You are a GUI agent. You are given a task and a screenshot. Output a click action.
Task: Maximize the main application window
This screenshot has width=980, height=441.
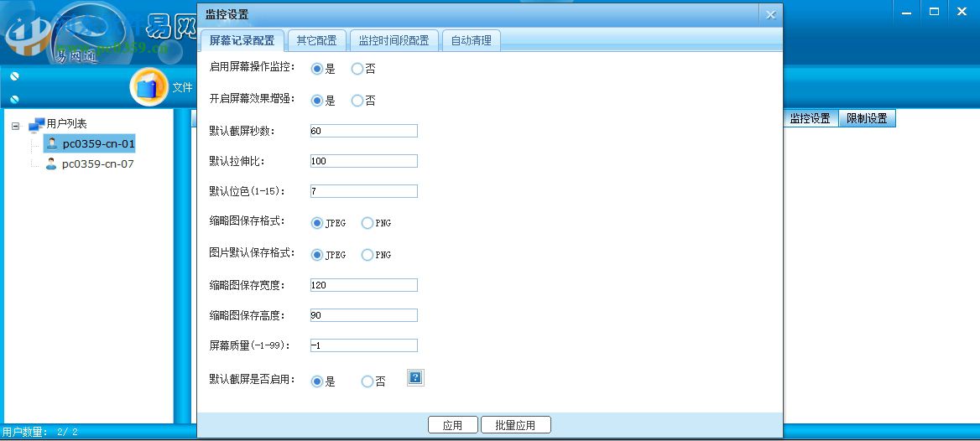click(x=935, y=11)
